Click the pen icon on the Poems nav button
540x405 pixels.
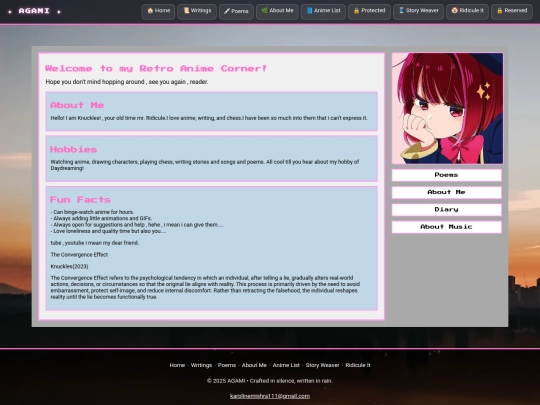pyautogui.click(x=227, y=11)
